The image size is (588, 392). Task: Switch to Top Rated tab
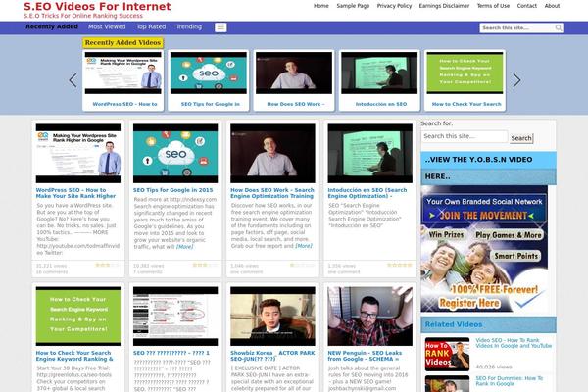point(151,27)
